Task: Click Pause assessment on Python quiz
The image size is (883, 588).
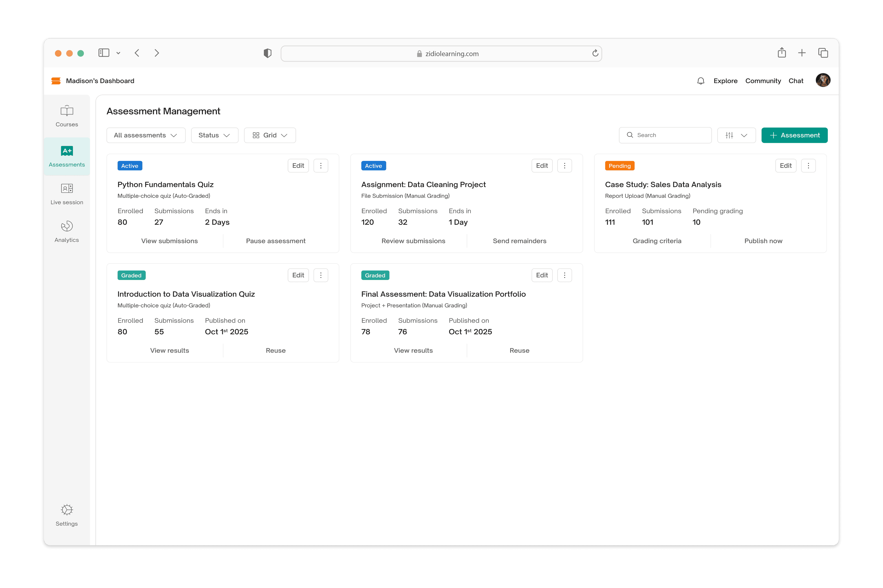Action: tap(276, 241)
